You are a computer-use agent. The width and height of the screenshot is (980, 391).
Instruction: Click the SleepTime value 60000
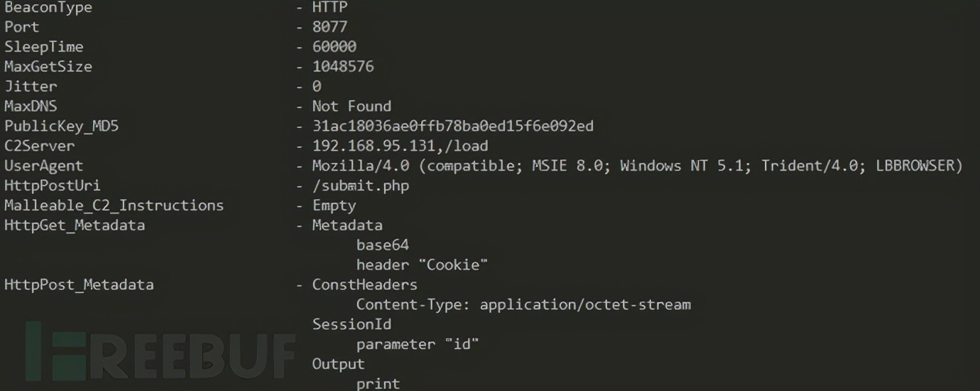pos(334,47)
